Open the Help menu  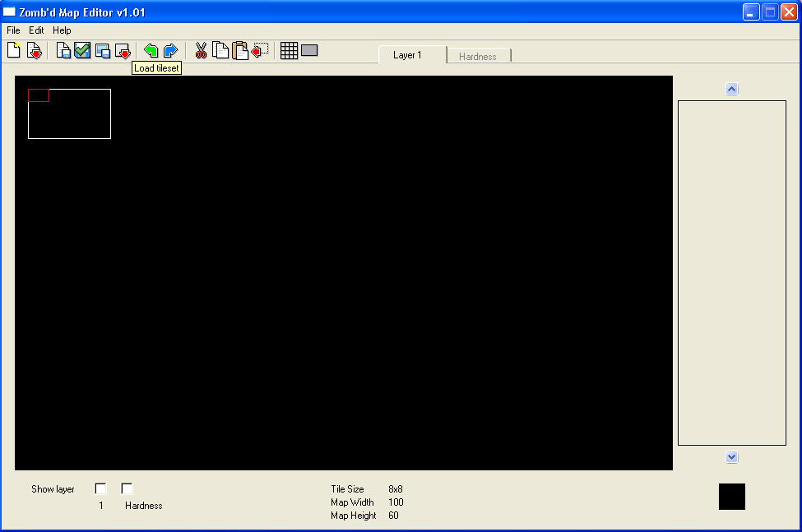tap(62, 30)
